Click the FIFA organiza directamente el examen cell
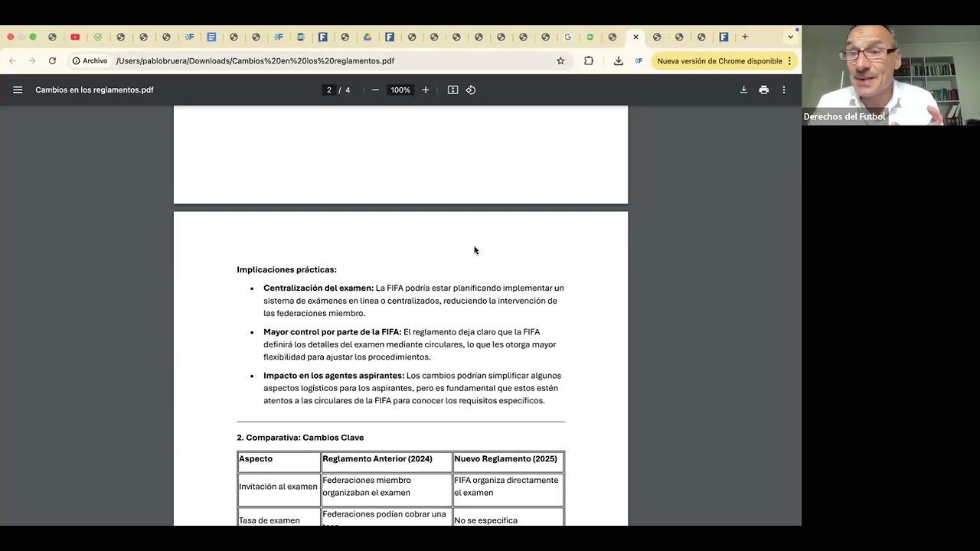The image size is (980, 551). point(508,490)
